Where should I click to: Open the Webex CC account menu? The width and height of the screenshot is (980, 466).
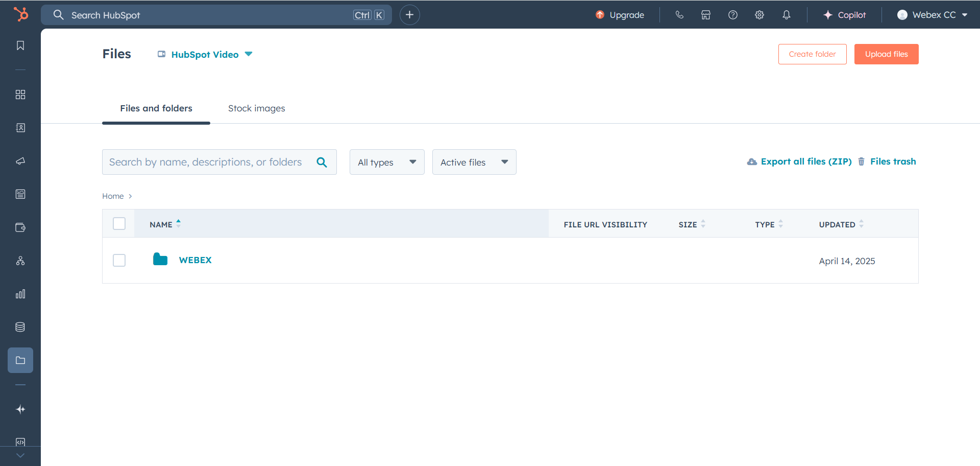pyautogui.click(x=932, y=15)
